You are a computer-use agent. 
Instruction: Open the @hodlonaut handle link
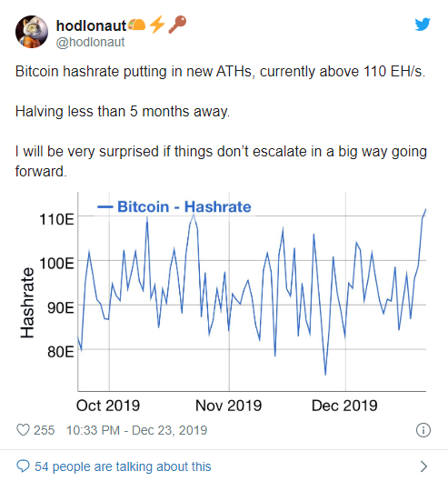coord(90,42)
